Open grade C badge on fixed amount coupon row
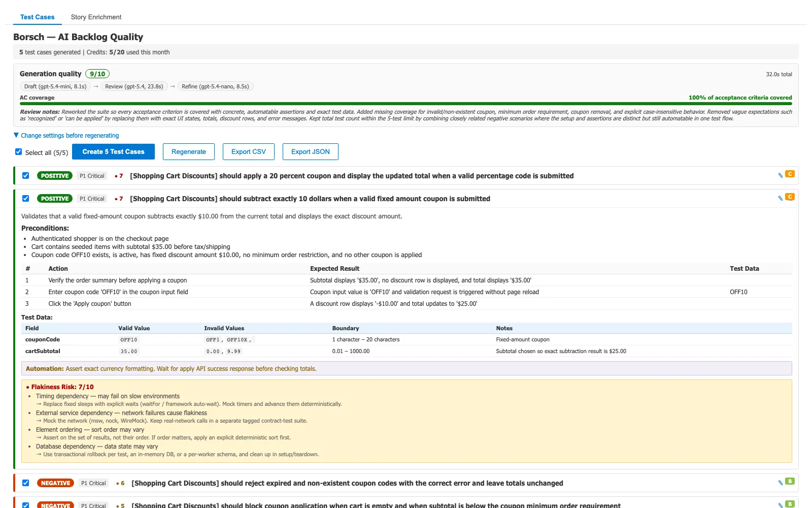 (790, 197)
